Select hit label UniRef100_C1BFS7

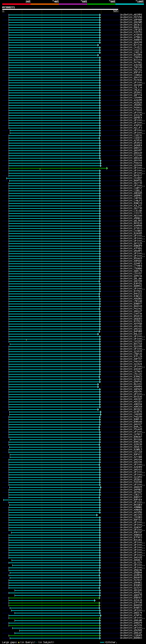point(131,188)
